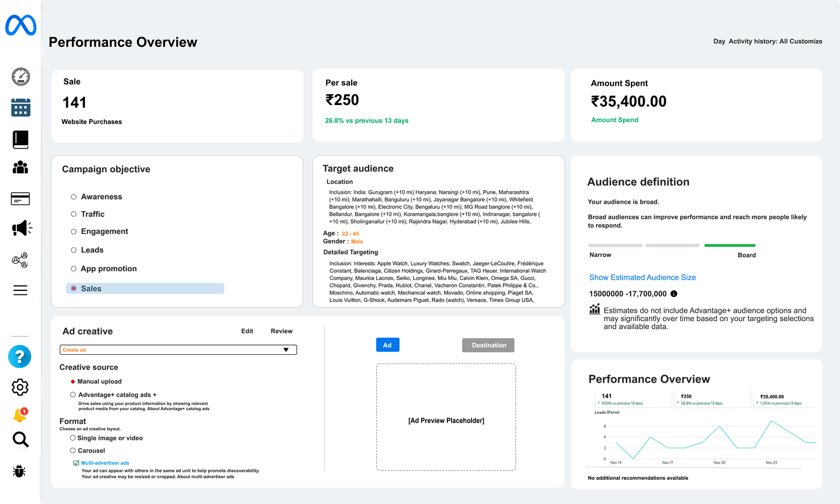Click the megaphone ads icon
The image size is (840, 504).
(22, 228)
